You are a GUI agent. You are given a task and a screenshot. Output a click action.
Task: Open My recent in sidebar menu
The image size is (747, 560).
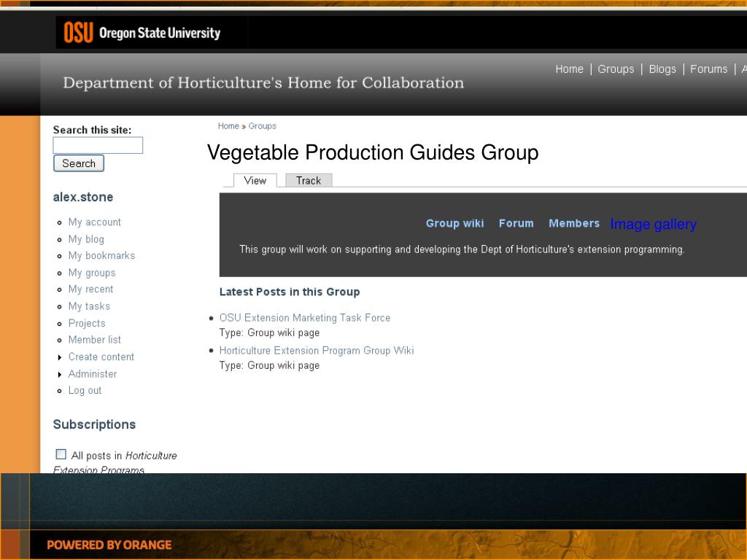click(x=90, y=289)
